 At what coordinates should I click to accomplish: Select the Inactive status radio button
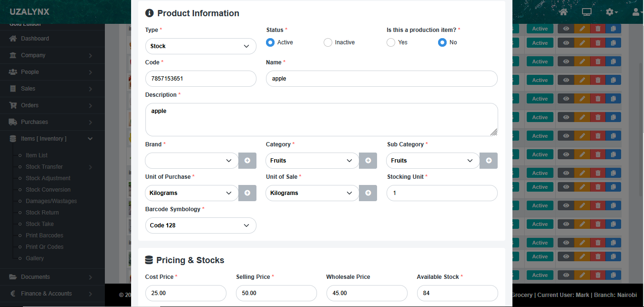328,42
